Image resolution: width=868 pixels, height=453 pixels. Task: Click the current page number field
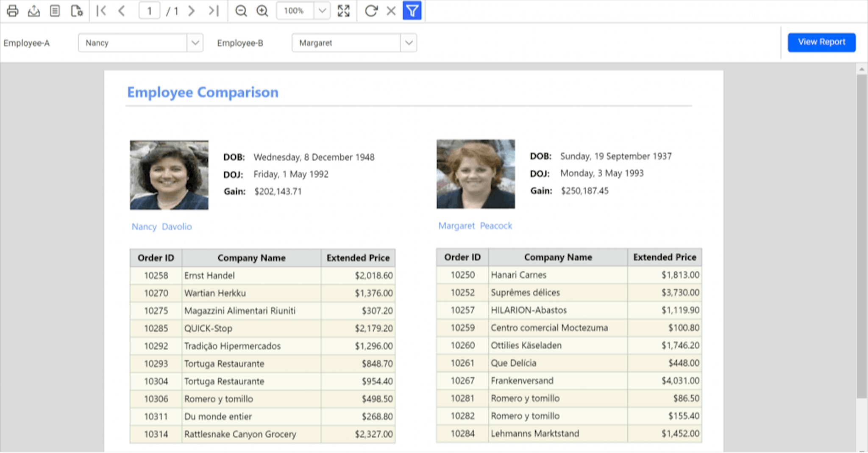(150, 11)
